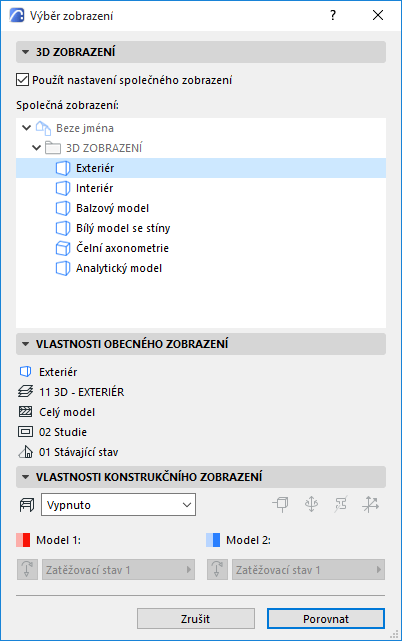Click the Exteriér perspective icon in tree
402x641 pixels.
point(63,168)
